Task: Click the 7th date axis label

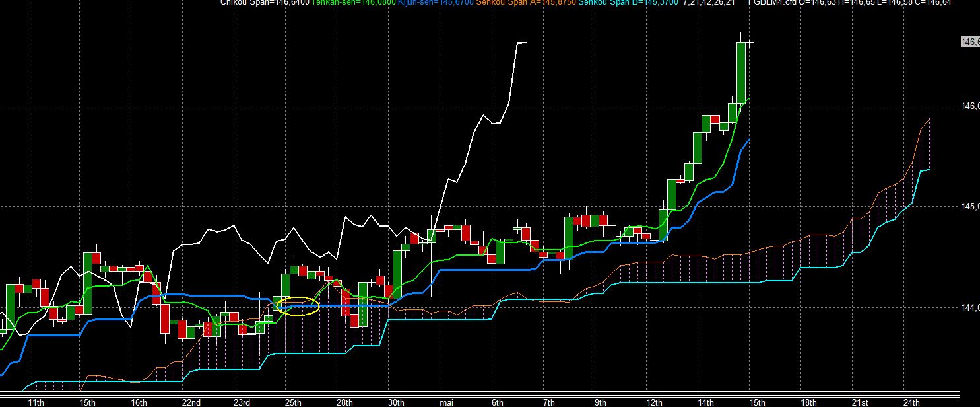Action: pos(549,402)
